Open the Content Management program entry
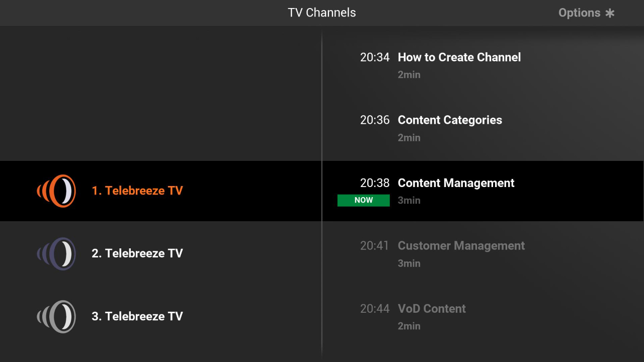The image size is (644, 362). (x=456, y=183)
